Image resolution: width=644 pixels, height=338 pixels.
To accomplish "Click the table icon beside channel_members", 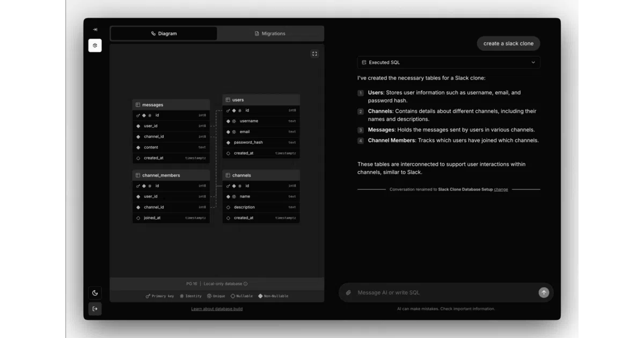I will pos(138,175).
